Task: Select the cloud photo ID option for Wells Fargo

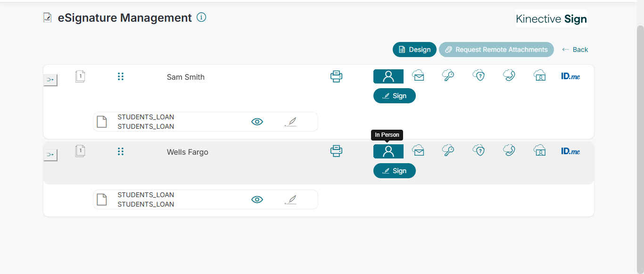Action: coord(539,150)
